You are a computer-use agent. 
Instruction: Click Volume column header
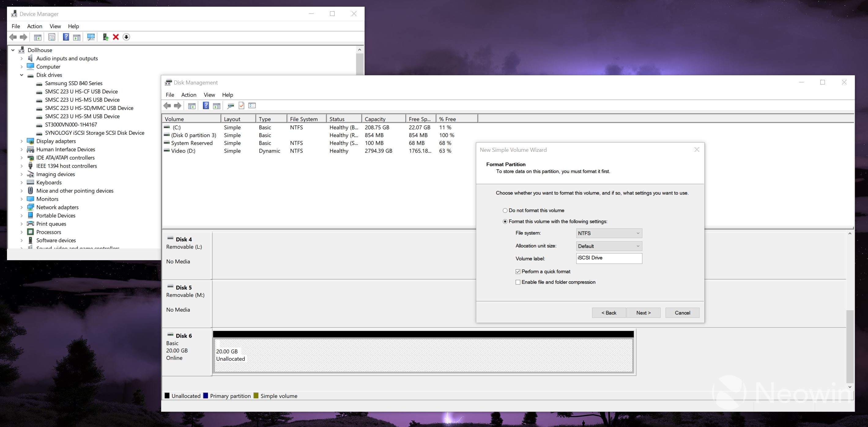point(191,119)
